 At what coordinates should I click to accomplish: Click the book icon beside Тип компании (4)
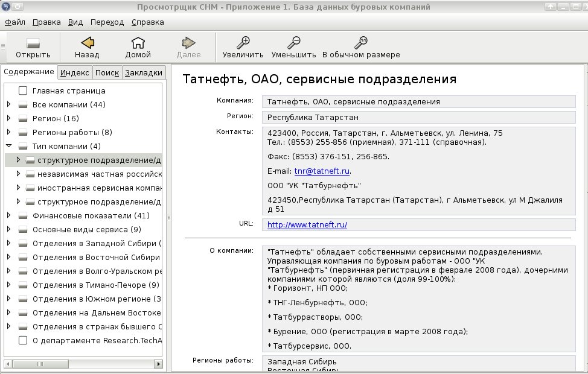click(x=23, y=146)
